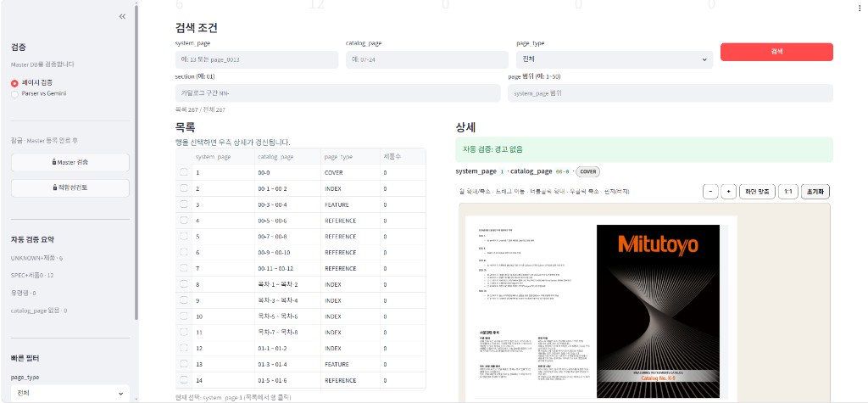Screen dimensions: 868x403
Task: Focus the system_page search input
Action: click(x=257, y=60)
